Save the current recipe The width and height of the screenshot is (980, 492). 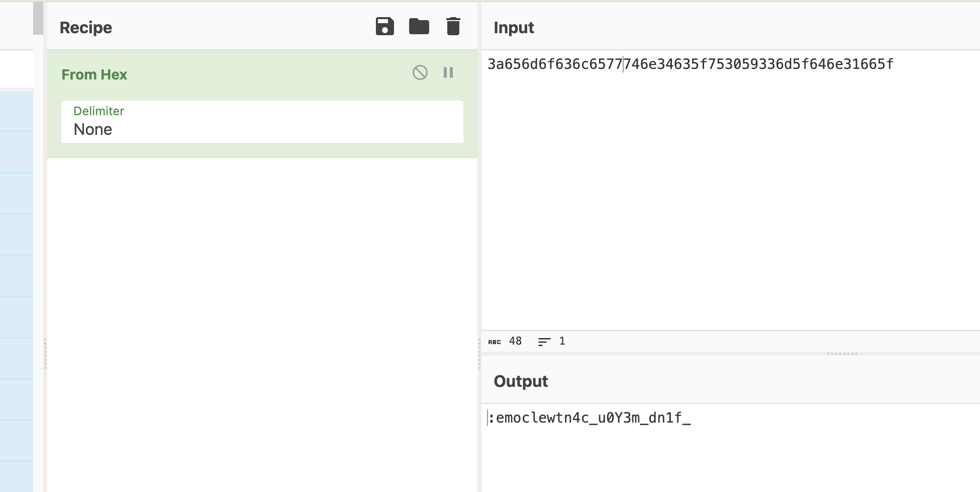[x=384, y=26]
